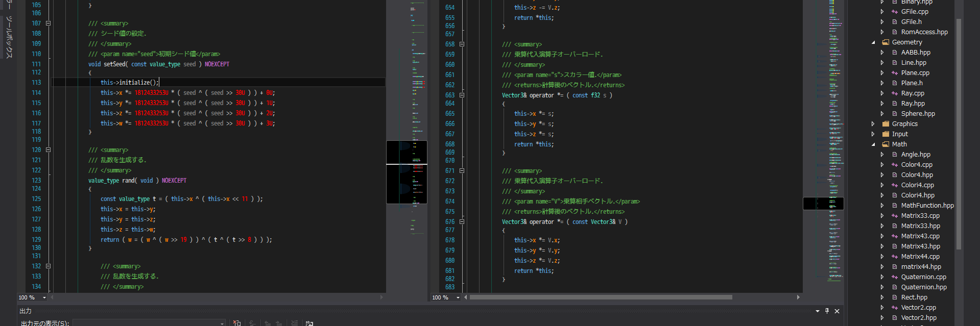Click the left editor's minimap viewport
The image size is (980, 326).
point(407,172)
